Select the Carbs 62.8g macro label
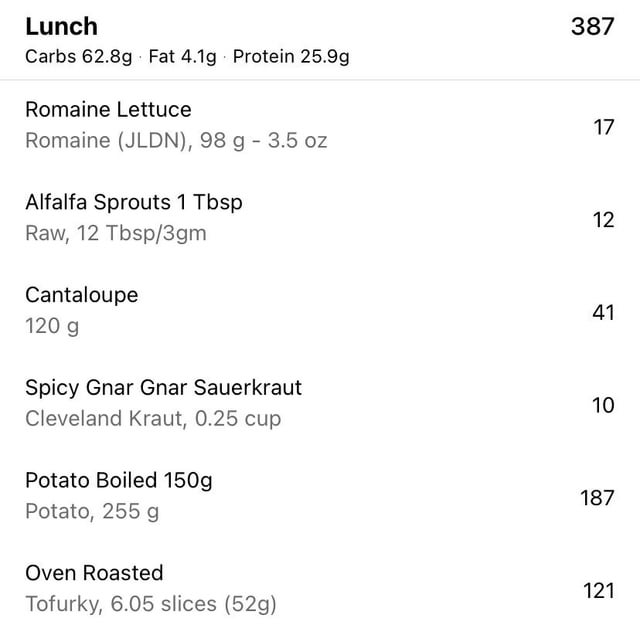The height and width of the screenshot is (642, 640). click(79, 57)
